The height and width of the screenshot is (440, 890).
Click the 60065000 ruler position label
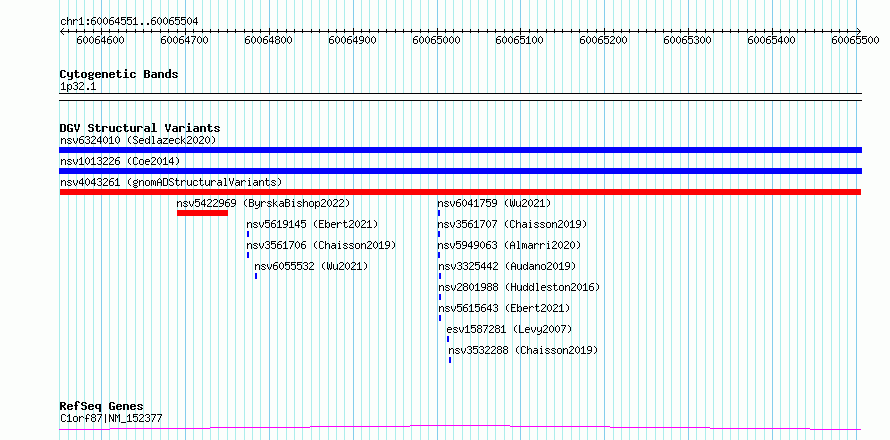point(436,40)
